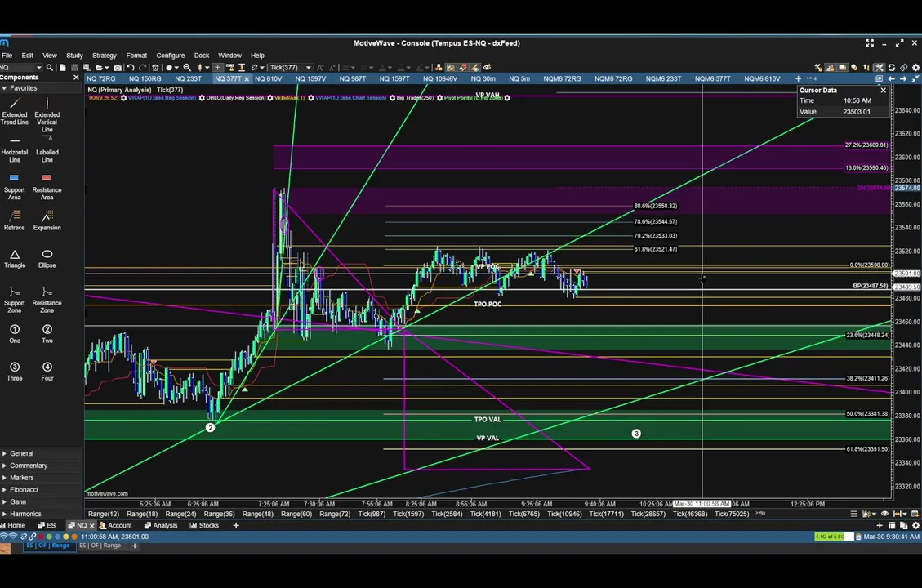Add a new chart tab with plus
This screenshot has height=588, width=922.
point(798,78)
